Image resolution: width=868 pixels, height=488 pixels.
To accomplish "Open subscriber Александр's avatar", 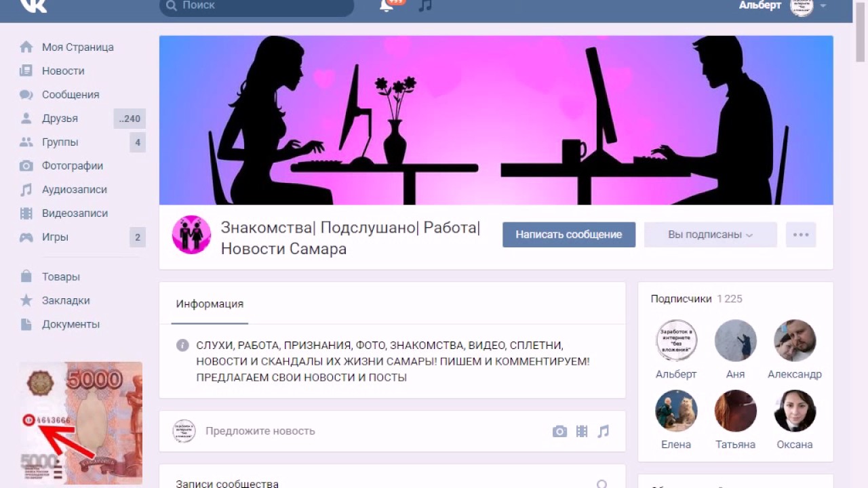I will click(795, 340).
